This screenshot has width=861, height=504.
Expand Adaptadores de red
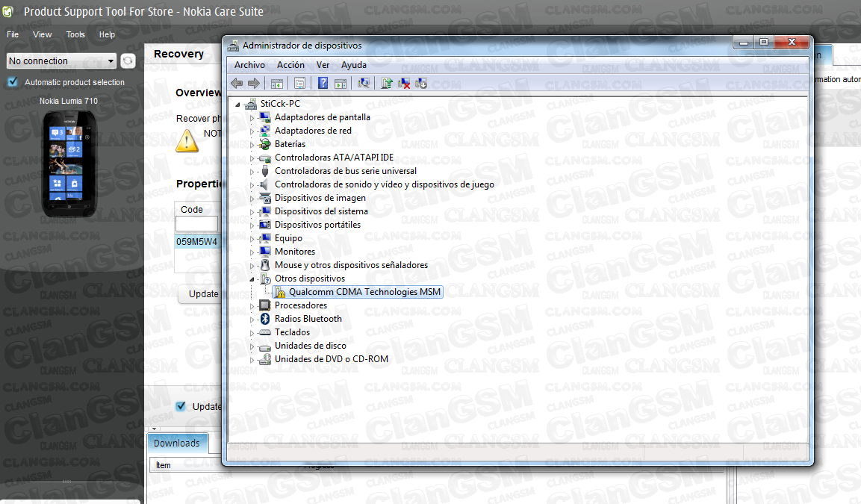click(252, 131)
